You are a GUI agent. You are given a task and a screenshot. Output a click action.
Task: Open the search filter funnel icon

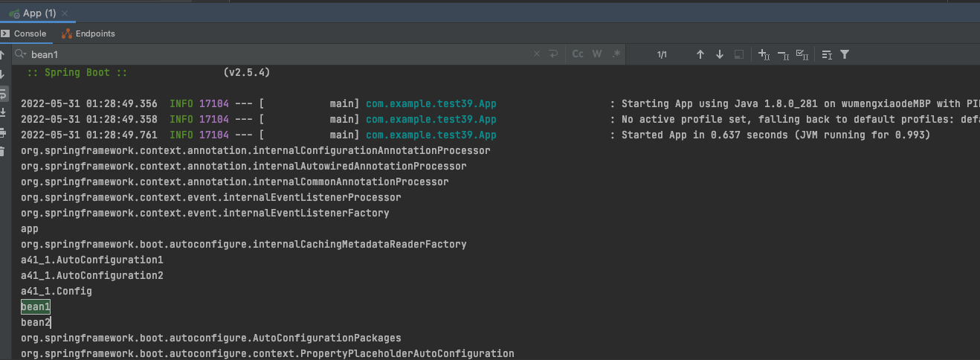point(845,54)
